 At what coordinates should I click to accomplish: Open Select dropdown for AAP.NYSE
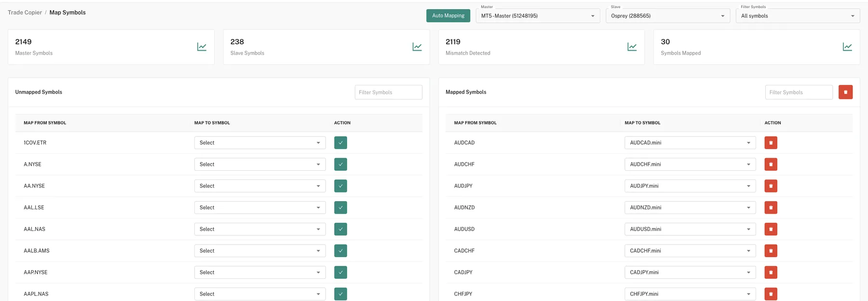click(x=260, y=273)
